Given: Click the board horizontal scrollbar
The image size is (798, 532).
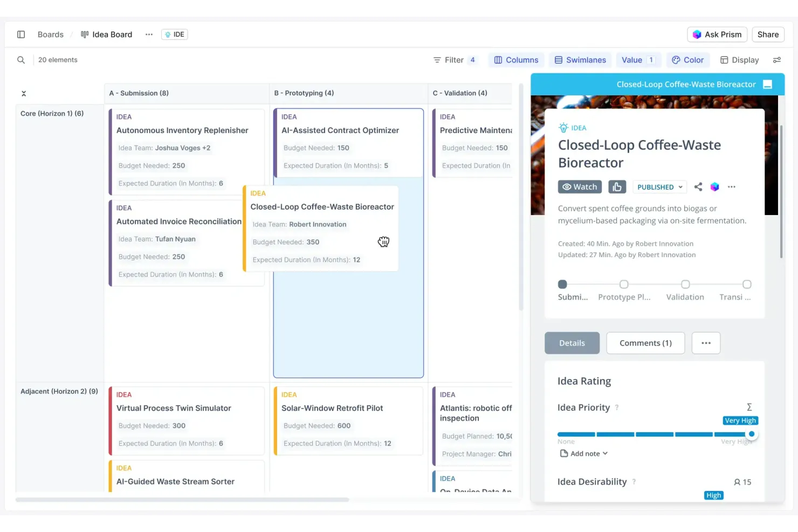Looking at the screenshot, I should [182, 500].
